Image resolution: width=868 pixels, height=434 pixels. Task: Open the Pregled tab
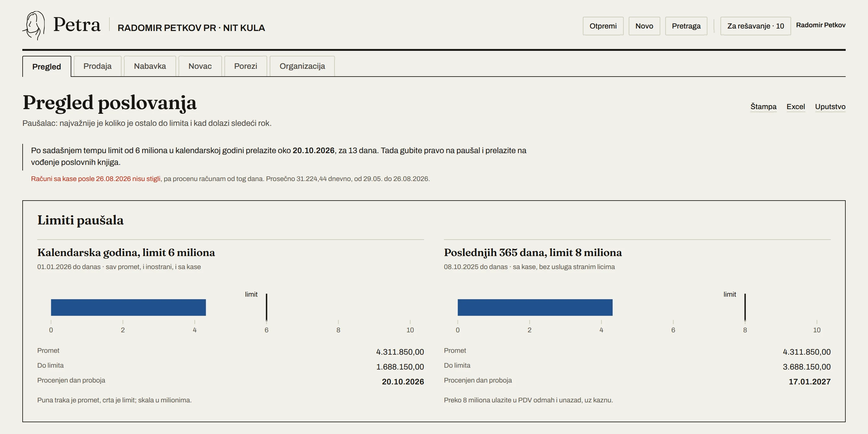(46, 66)
